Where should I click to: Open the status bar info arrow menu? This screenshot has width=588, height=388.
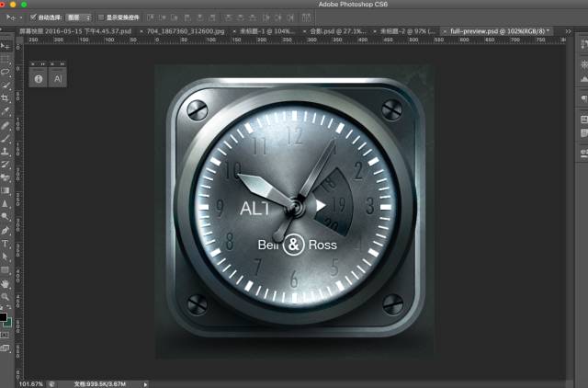pos(145,384)
